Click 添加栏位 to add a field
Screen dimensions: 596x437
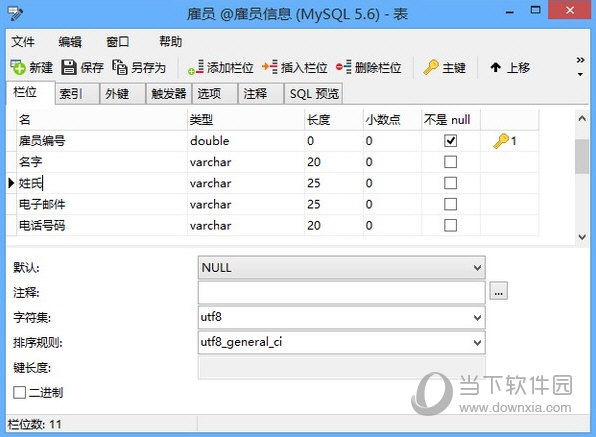coord(220,68)
